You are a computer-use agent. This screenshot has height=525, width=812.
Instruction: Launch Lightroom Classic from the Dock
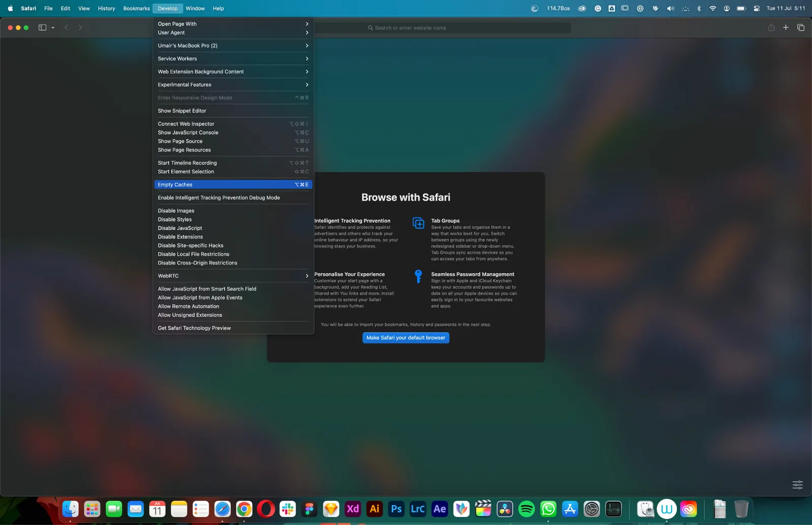click(418, 509)
